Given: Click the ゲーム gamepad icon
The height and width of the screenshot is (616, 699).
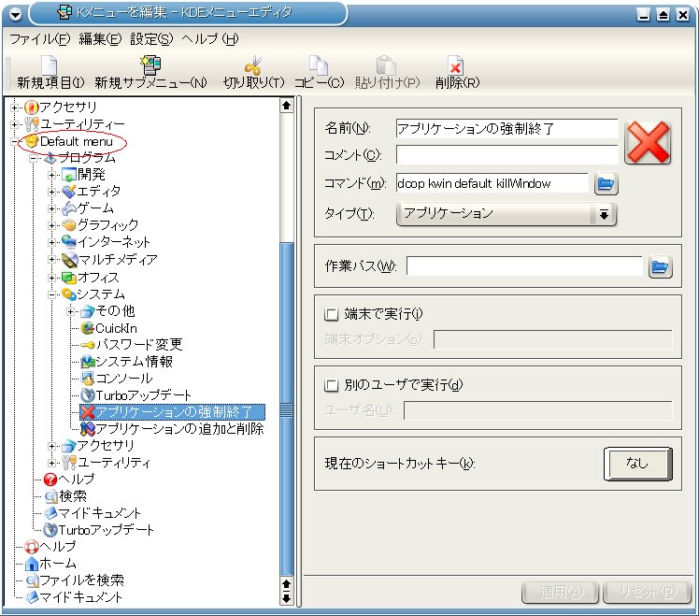Looking at the screenshot, I should tap(68, 208).
